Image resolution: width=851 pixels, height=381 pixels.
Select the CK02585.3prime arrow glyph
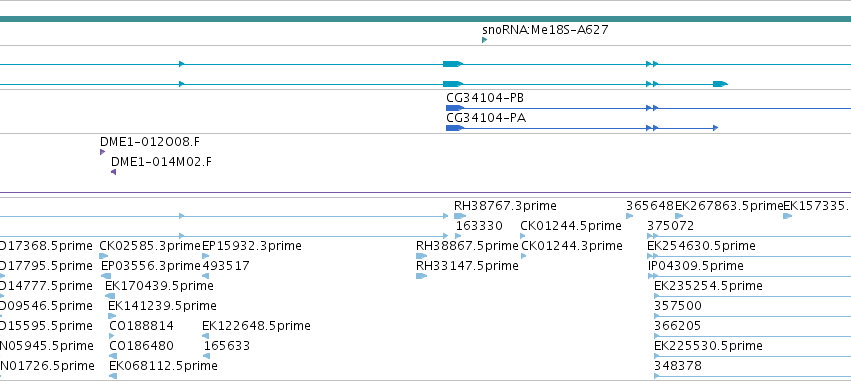click(104, 256)
